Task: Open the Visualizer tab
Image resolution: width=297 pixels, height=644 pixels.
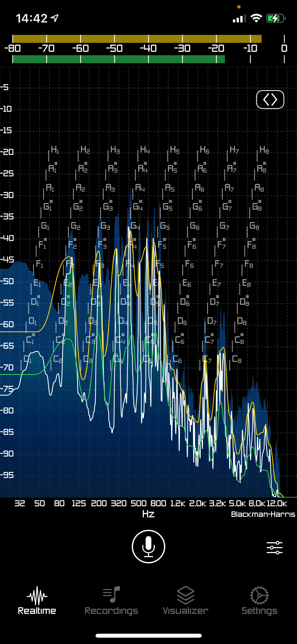Action: click(x=185, y=600)
